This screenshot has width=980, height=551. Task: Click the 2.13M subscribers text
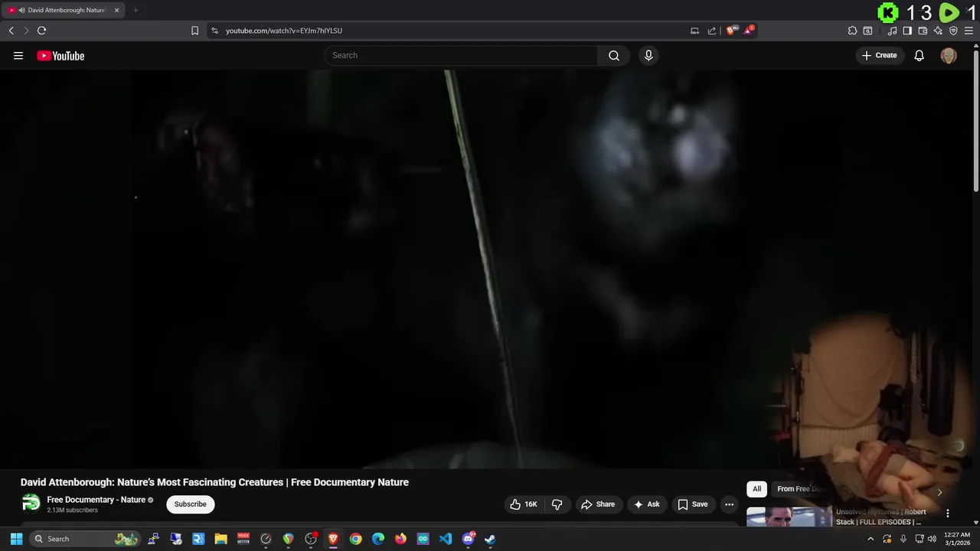tap(72, 510)
